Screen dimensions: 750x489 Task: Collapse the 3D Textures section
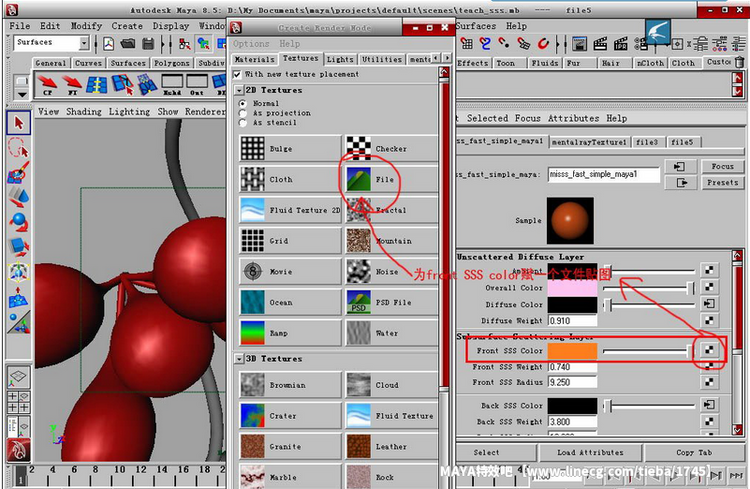click(239, 359)
